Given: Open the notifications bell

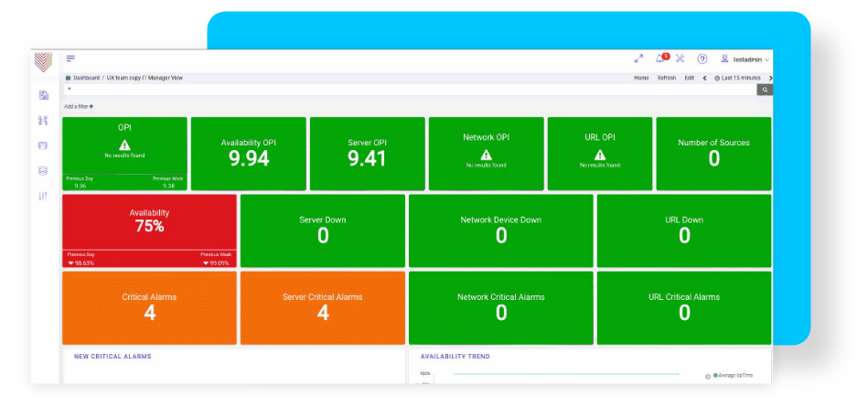Looking at the screenshot, I should pyautogui.click(x=659, y=59).
